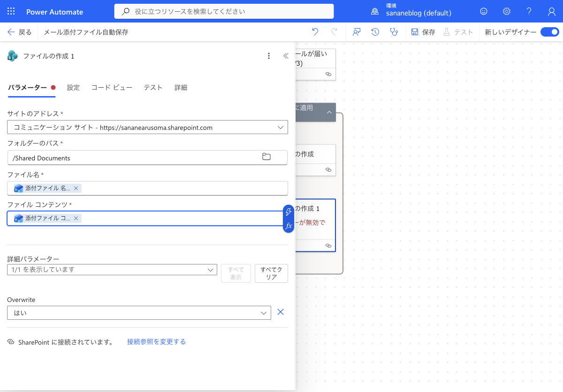563x392 pixels.
Task: Open the comments icon in toolbar
Action: 357,32
